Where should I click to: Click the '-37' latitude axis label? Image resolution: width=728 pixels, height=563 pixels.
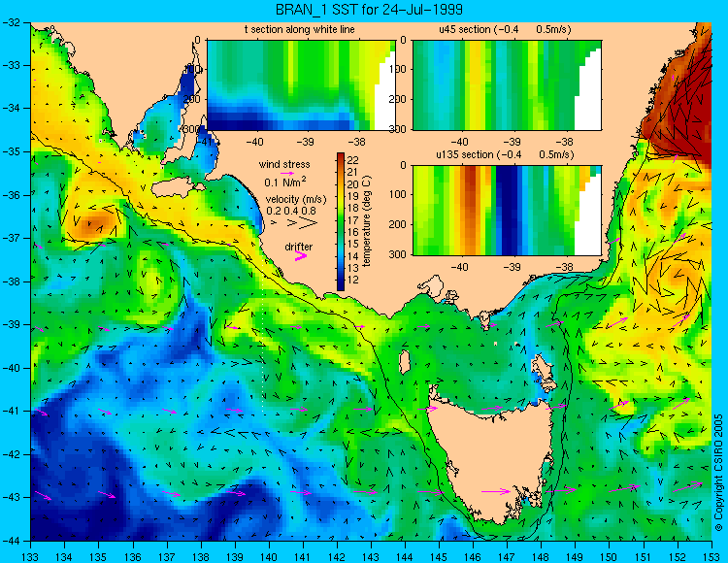pyautogui.click(x=13, y=238)
